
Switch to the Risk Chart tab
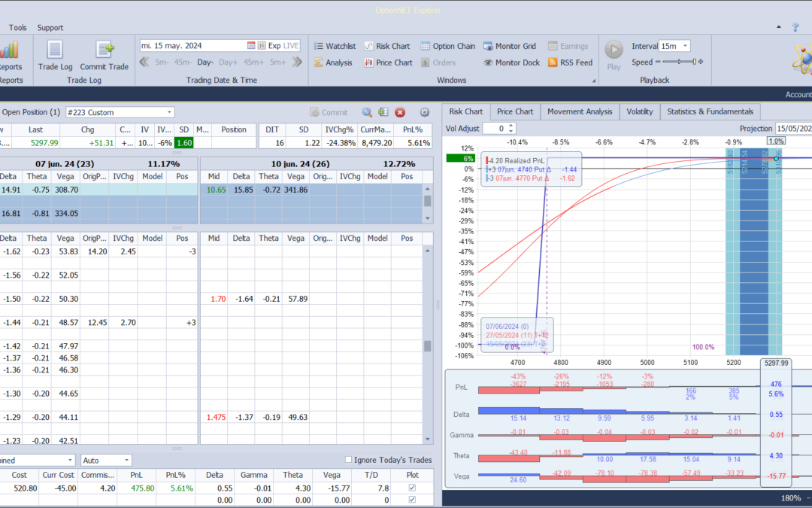[x=465, y=111]
